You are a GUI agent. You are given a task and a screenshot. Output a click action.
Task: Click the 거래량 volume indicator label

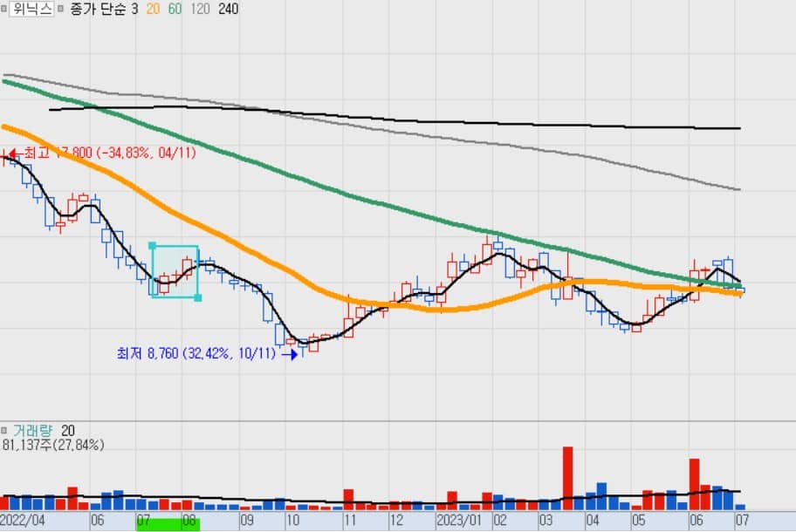pos(32,431)
